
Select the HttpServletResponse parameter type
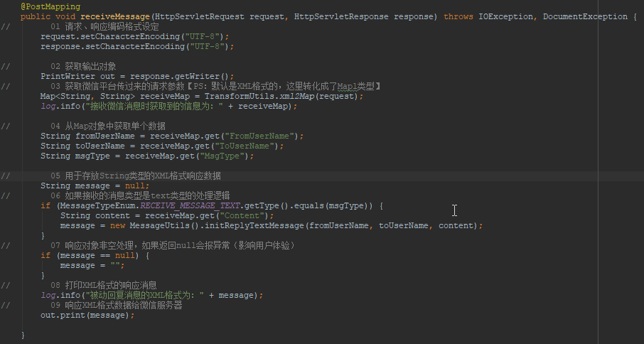click(x=341, y=17)
